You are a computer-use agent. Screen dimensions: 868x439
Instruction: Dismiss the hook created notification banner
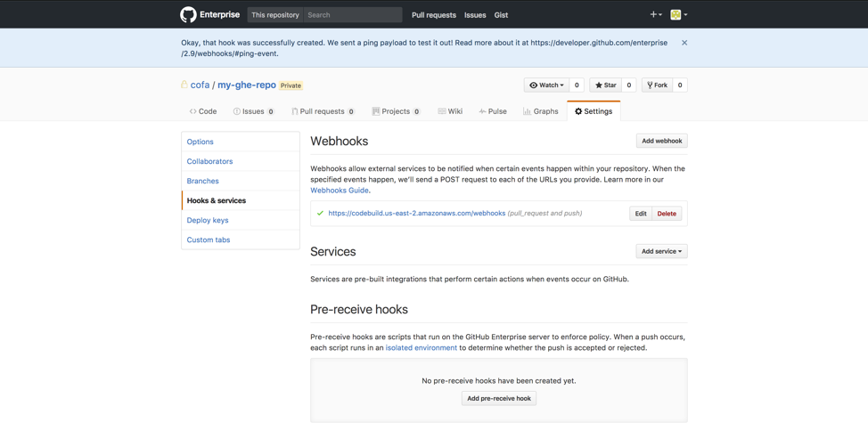684,43
